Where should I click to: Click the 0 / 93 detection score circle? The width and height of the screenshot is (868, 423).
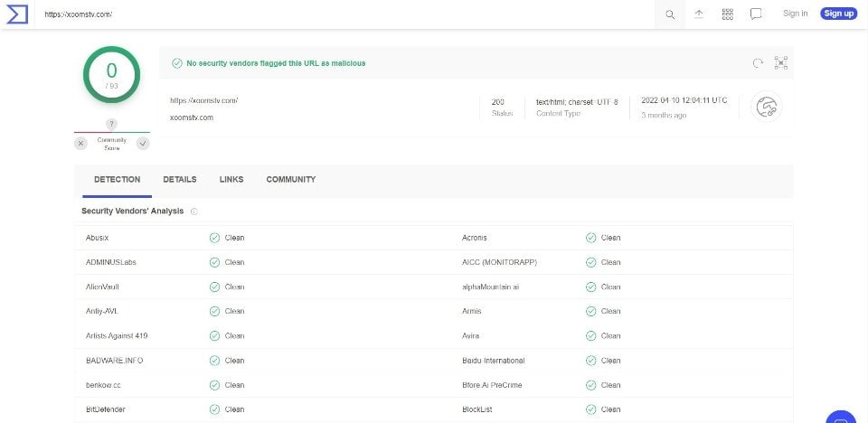112,75
